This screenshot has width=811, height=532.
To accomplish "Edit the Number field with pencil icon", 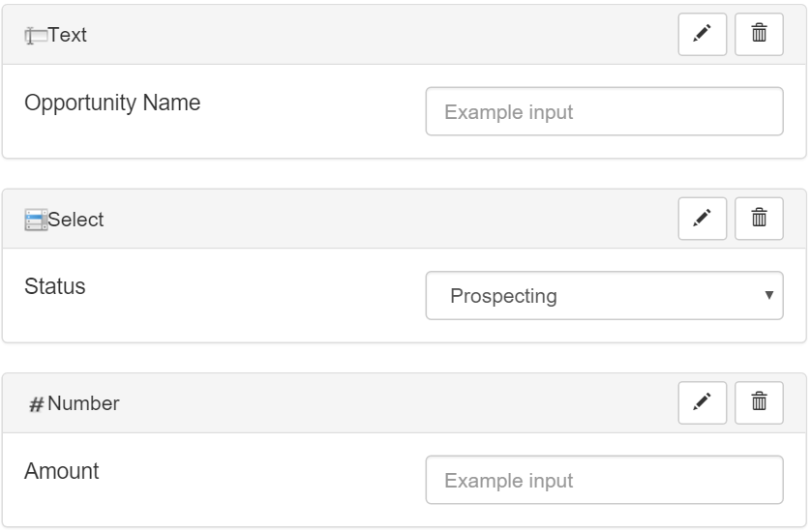I will click(x=702, y=402).
